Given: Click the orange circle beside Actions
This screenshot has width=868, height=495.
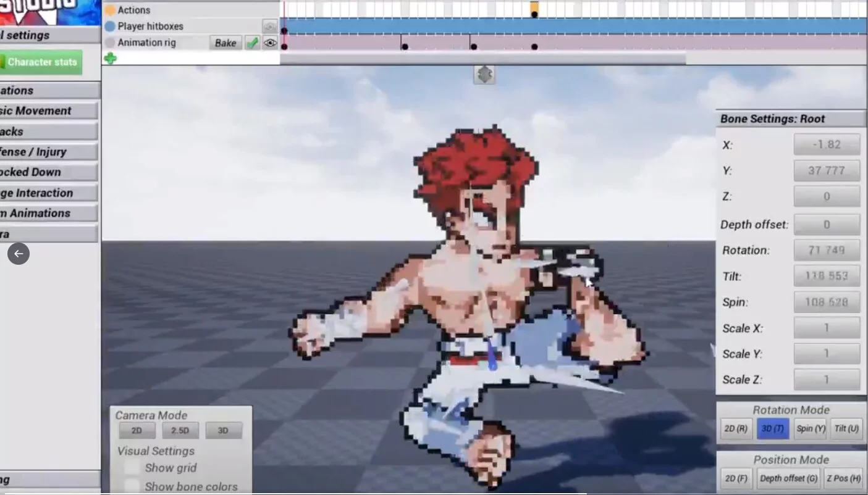Looking at the screenshot, I should pyautogui.click(x=110, y=10).
